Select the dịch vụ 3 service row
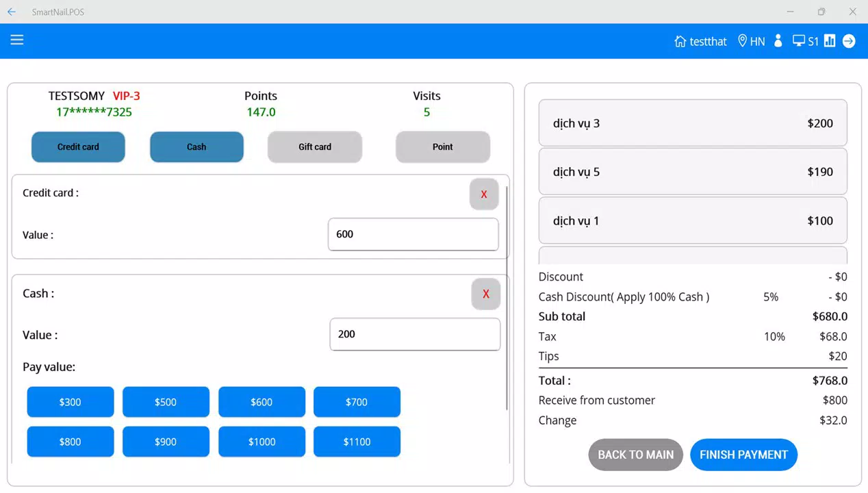 (693, 123)
